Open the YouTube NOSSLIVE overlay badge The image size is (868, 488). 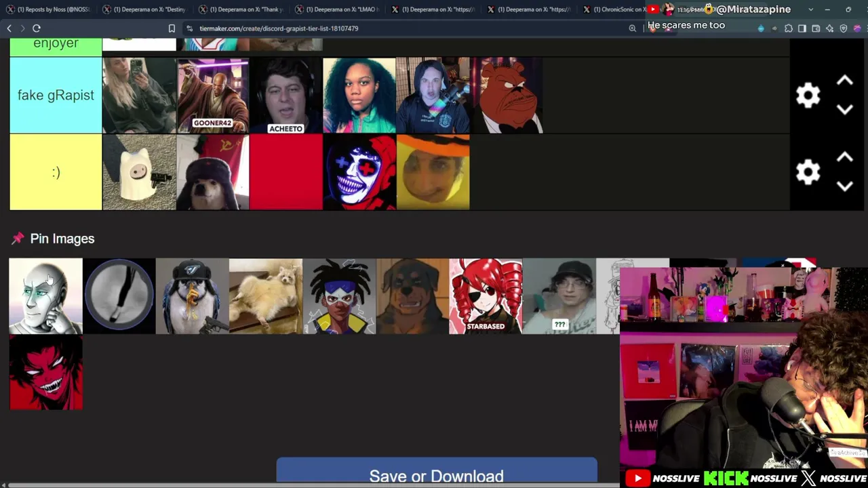coord(663,479)
